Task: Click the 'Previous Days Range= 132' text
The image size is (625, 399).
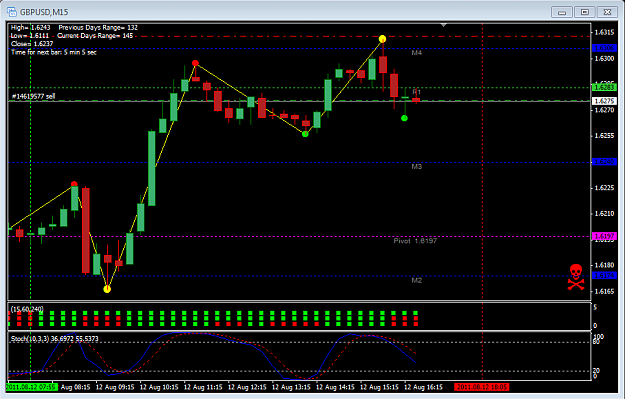Action: tap(98, 28)
